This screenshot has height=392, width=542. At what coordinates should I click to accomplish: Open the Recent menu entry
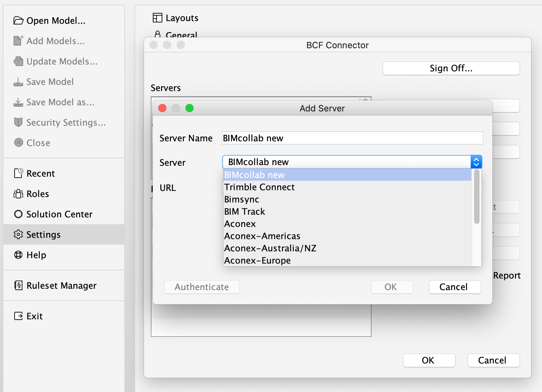point(64,173)
